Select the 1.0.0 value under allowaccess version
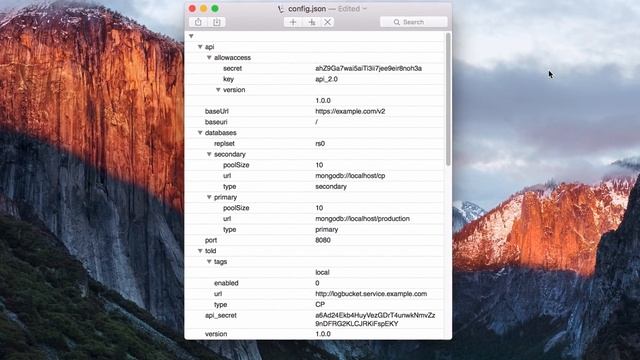Image resolution: width=640 pixels, height=360 pixels. pyautogui.click(x=323, y=100)
